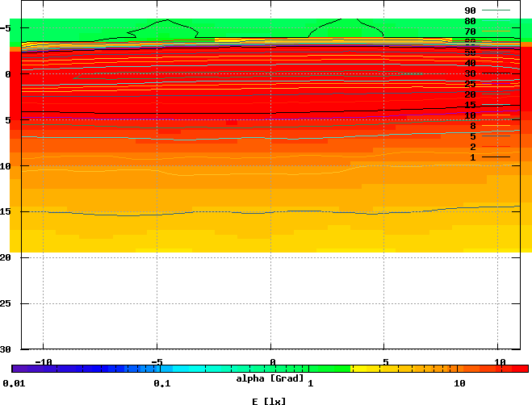Click the 'E [lx]' color bar label
The height and width of the screenshot is (405, 532).
click(x=270, y=400)
